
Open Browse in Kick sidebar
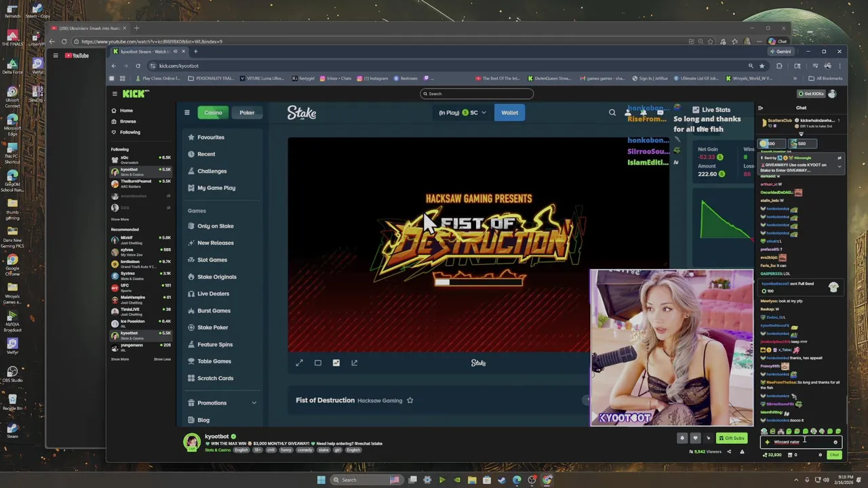click(x=124, y=121)
